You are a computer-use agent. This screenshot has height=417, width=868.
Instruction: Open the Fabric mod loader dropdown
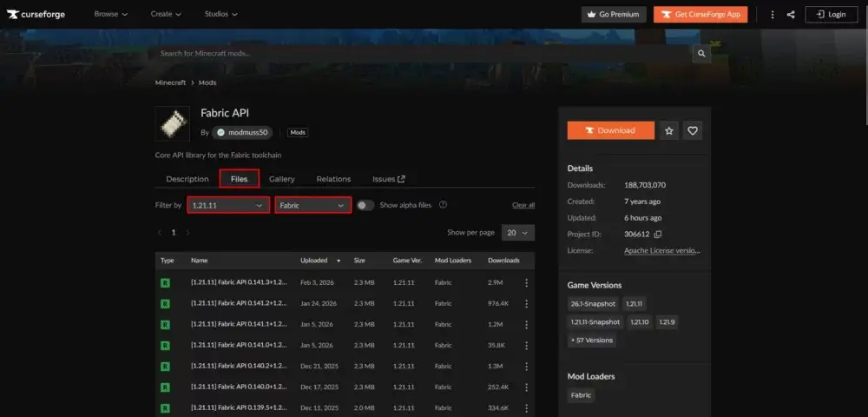[312, 205]
